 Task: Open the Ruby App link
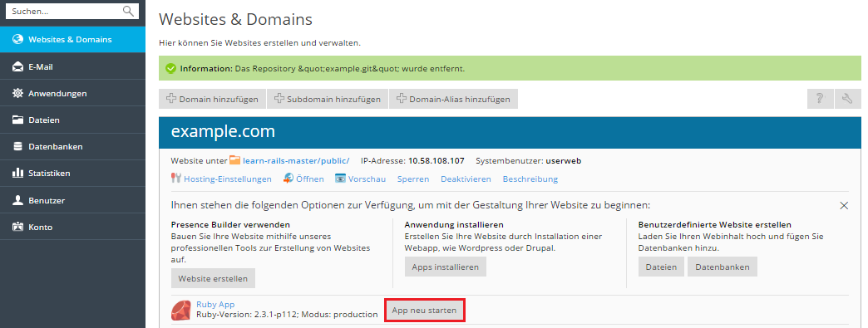(215, 304)
